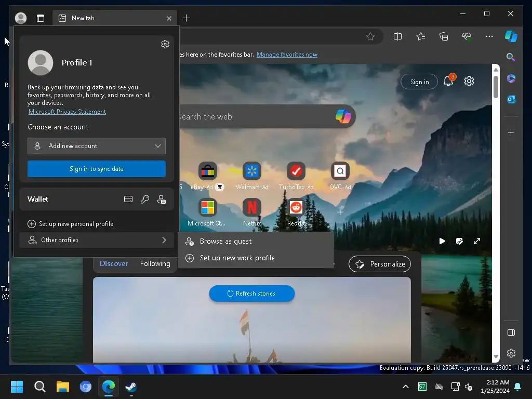Open Outlook sidebar icon

(x=511, y=99)
